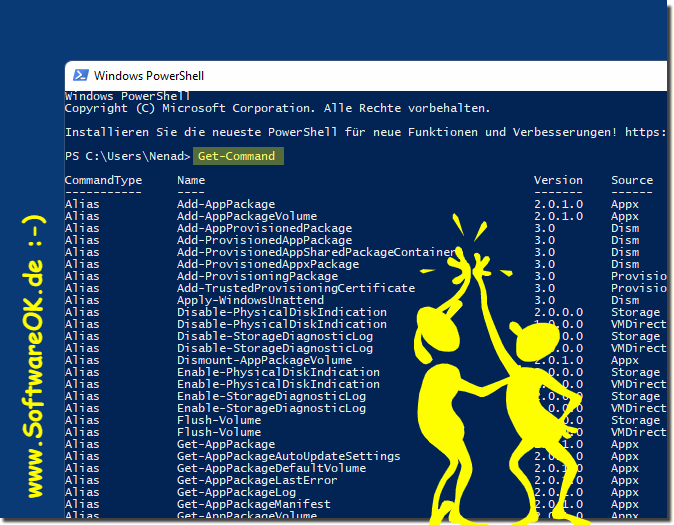Click version 3.0 in the Apply-WindowsUnattend row

coord(545,300)
